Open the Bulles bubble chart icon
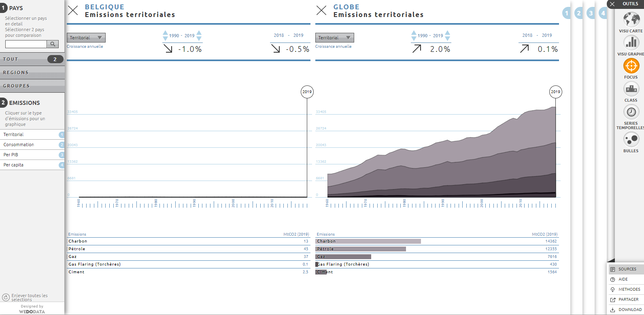 (631, 140)
